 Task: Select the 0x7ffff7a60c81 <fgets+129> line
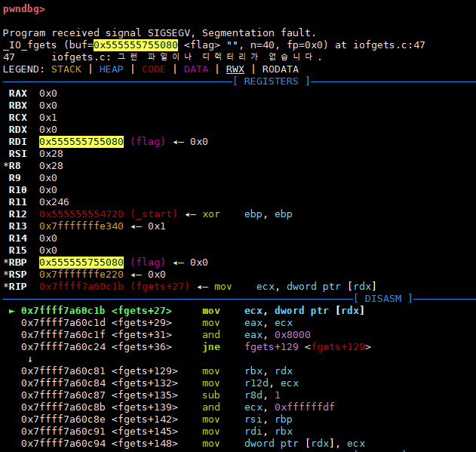(x=157, y=371)
